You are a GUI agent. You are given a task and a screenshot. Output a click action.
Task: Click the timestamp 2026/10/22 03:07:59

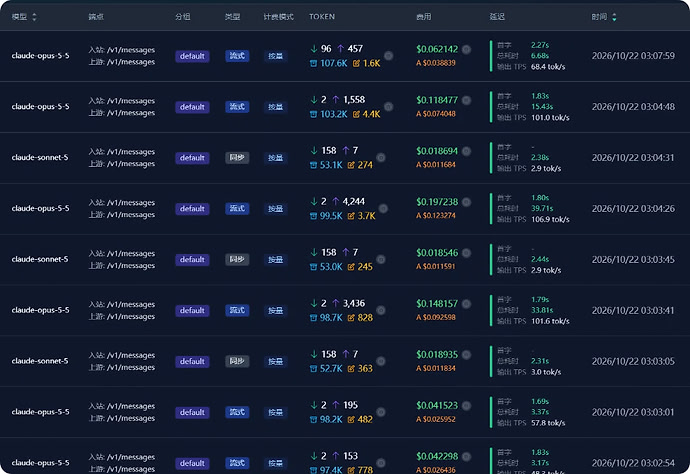tap(633, 56)
